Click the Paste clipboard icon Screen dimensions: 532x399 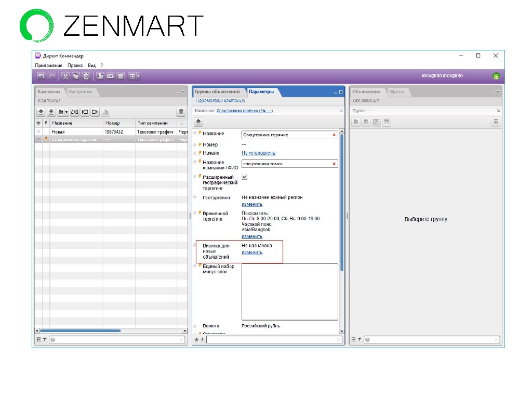(x=86, y=76)
